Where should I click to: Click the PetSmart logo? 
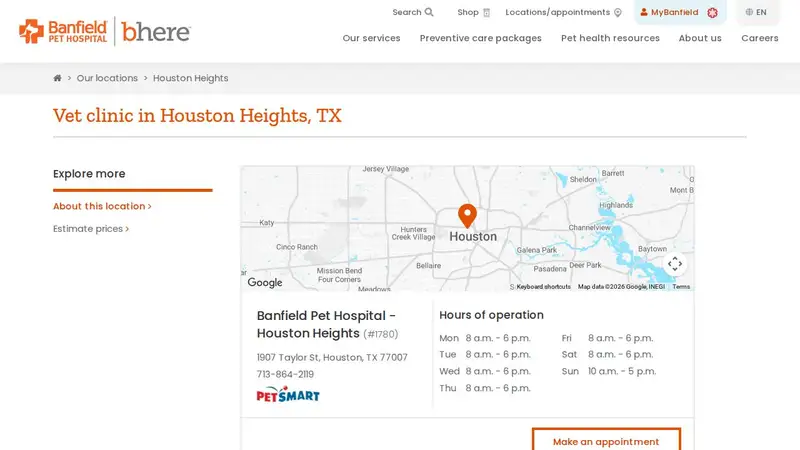point(288,394)
